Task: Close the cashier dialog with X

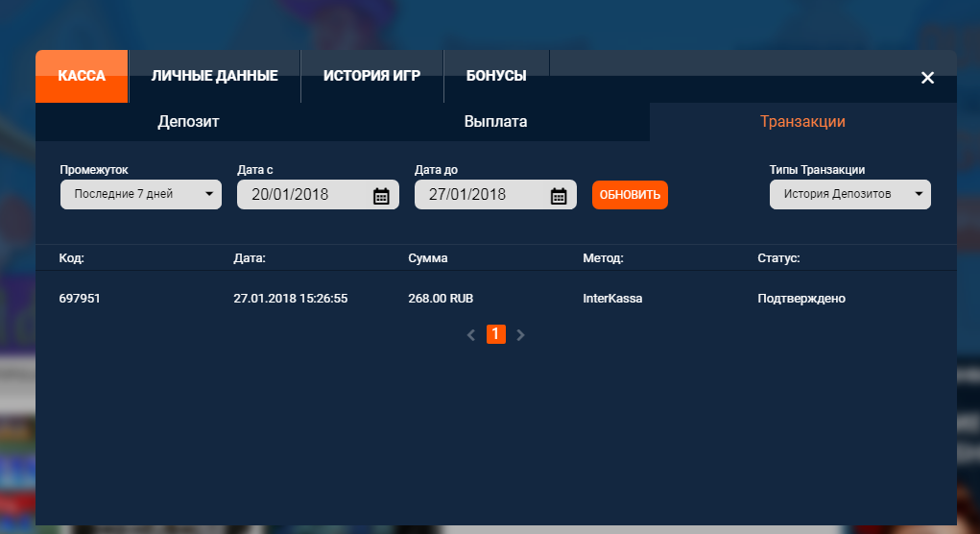Action: [927, 78]
